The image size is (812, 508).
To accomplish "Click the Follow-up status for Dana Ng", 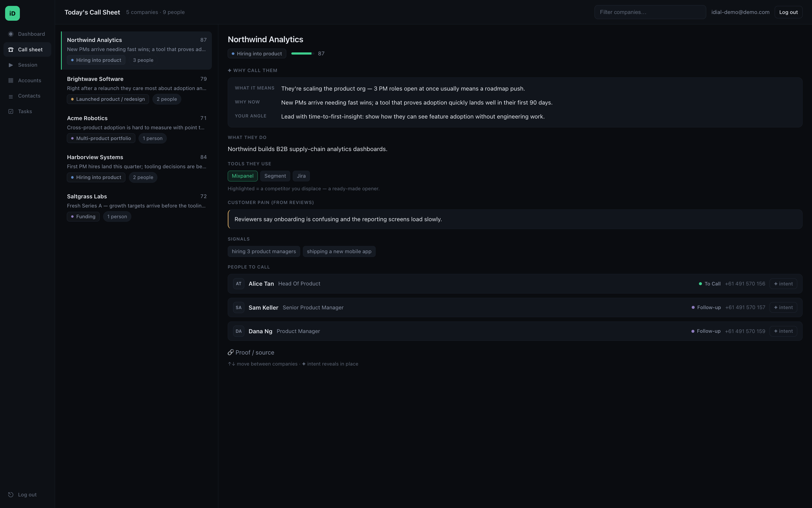I will [706, 331].
